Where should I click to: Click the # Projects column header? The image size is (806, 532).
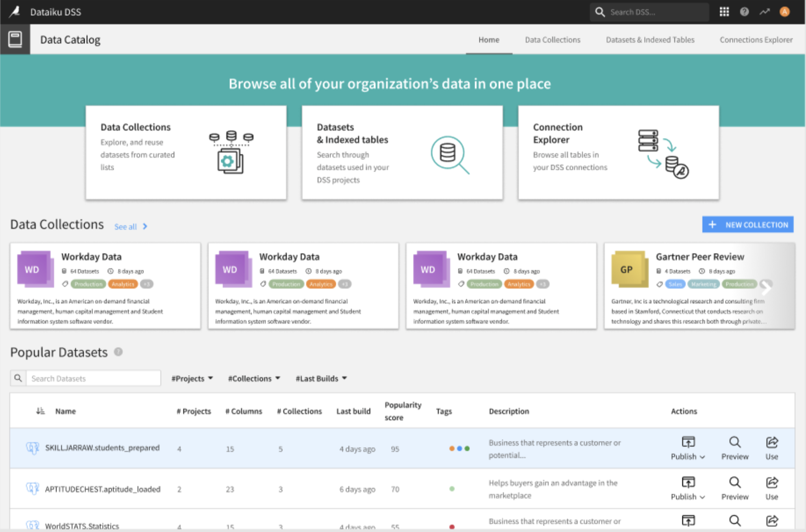194,411
